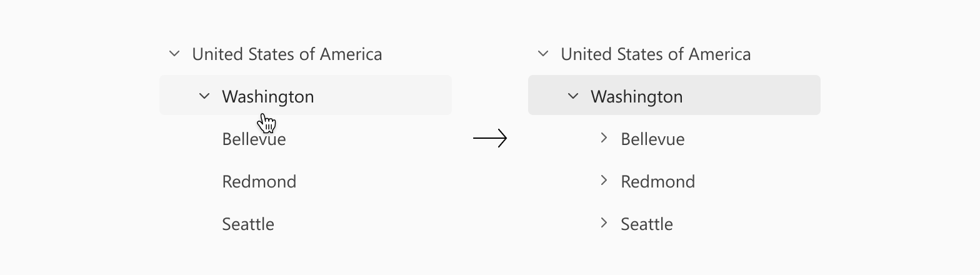Select Seattle in the left tree
The width and height of the screenshot is (980, 275).
click(248, 224)
